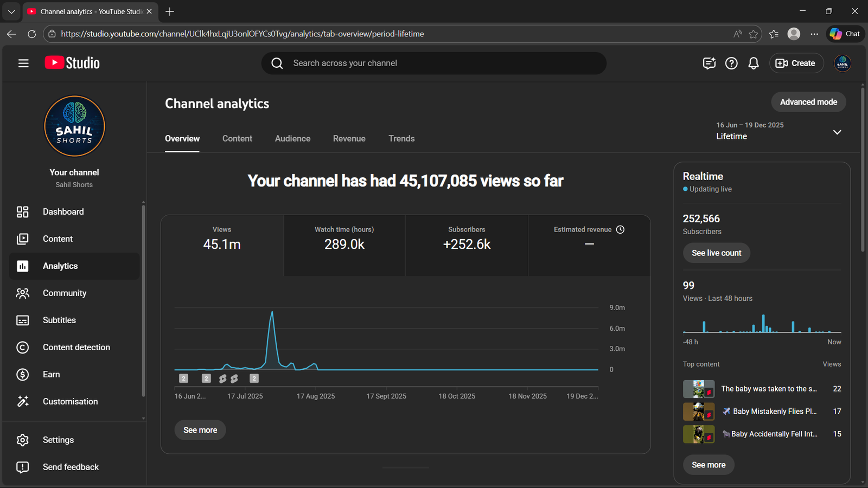Open Customisation from the sidebar
Image resolution: width=868 pixels, height=488 pixels.
[70, 402]
